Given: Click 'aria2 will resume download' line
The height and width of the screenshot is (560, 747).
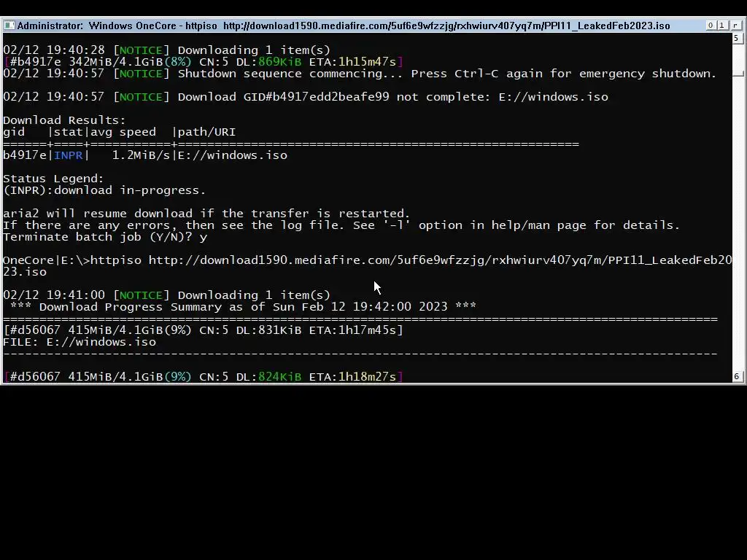Looking at the screenshot, I should click(206, 214).
